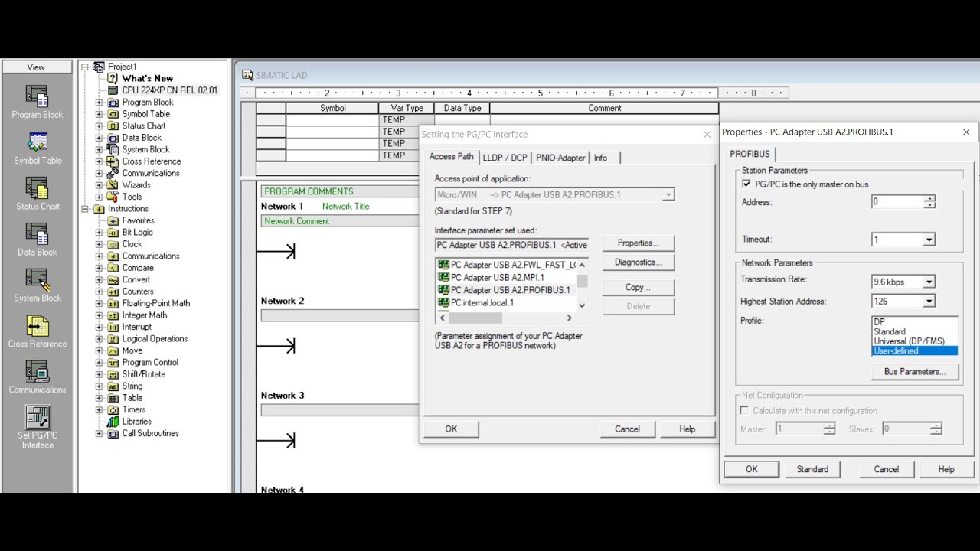Viewport: 980px width, 551px height.
Task: Select Tools in project tree
Action: click(132, 197)
